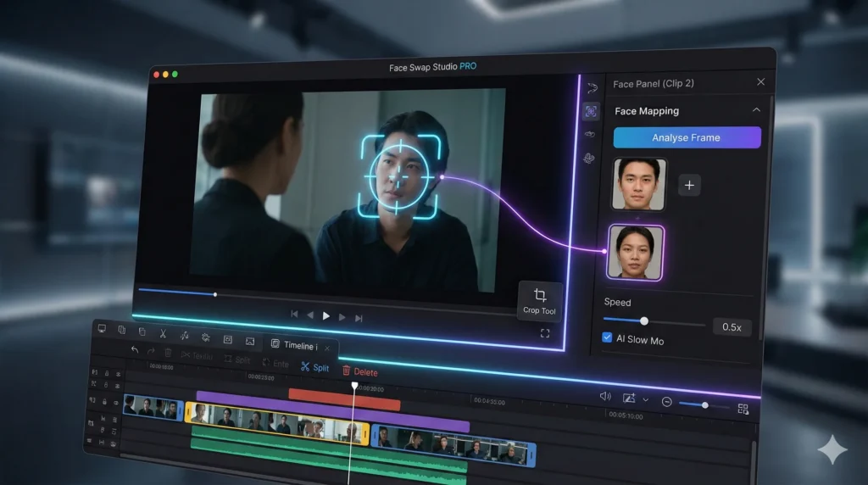Click the scissors cut icon in top toolbar
868x485 pixels.
point(163,333)
